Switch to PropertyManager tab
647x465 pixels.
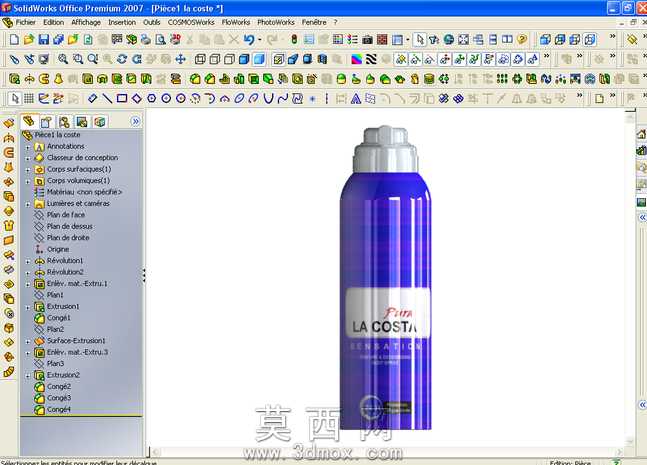coord(46,122)
